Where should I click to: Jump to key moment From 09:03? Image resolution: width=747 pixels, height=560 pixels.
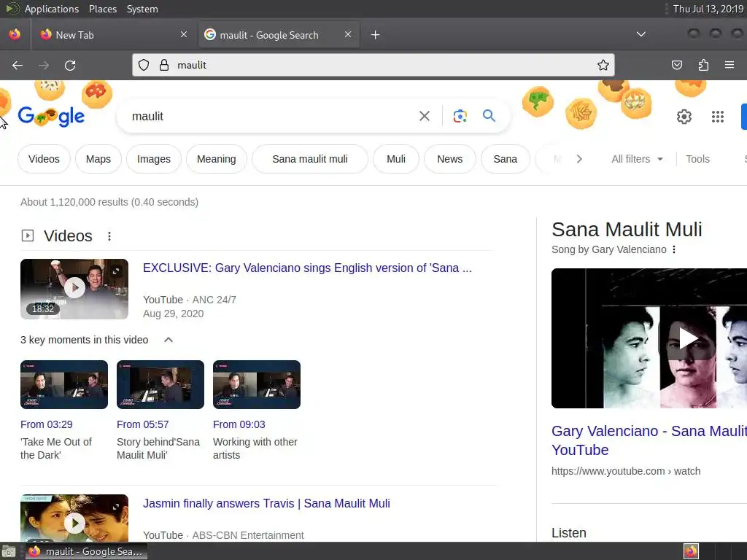click(x=239, y=424)
